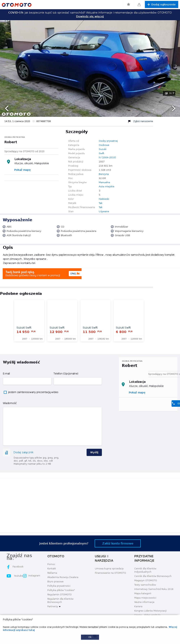This screenshot has height=644, width=180.
Task: Click the E-mail input field
Action: [x=27, y=381]
